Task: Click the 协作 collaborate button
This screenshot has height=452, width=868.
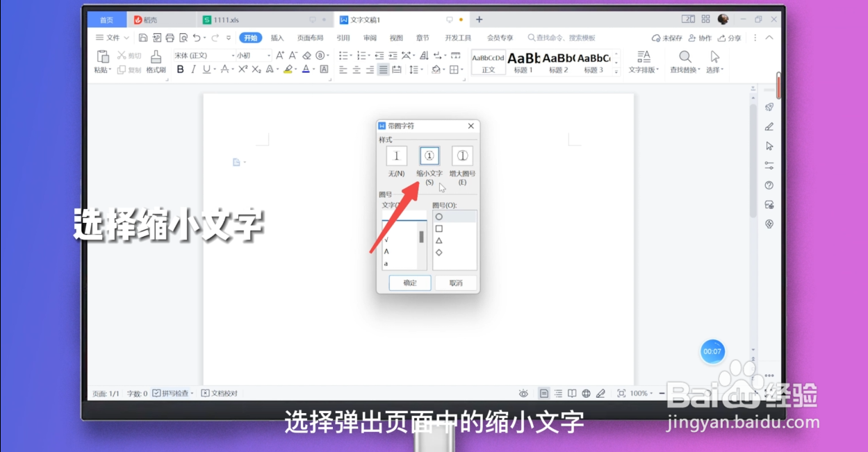Action: [x=701, y=37]
